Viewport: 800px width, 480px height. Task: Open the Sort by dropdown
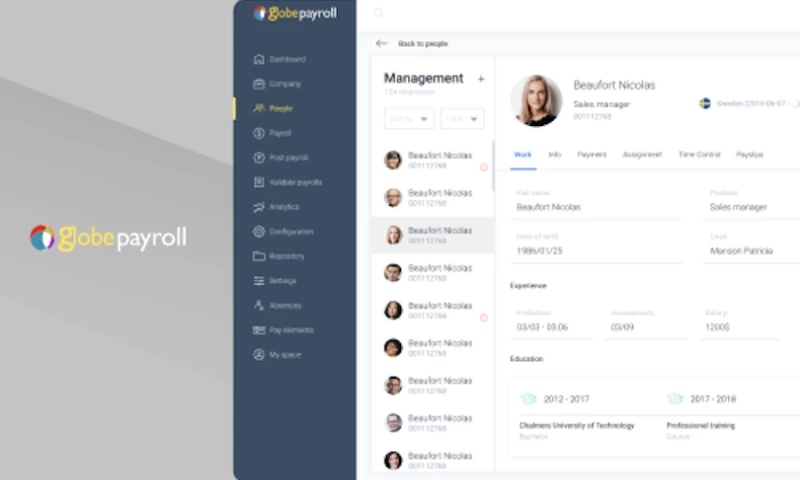coord(409,119)
